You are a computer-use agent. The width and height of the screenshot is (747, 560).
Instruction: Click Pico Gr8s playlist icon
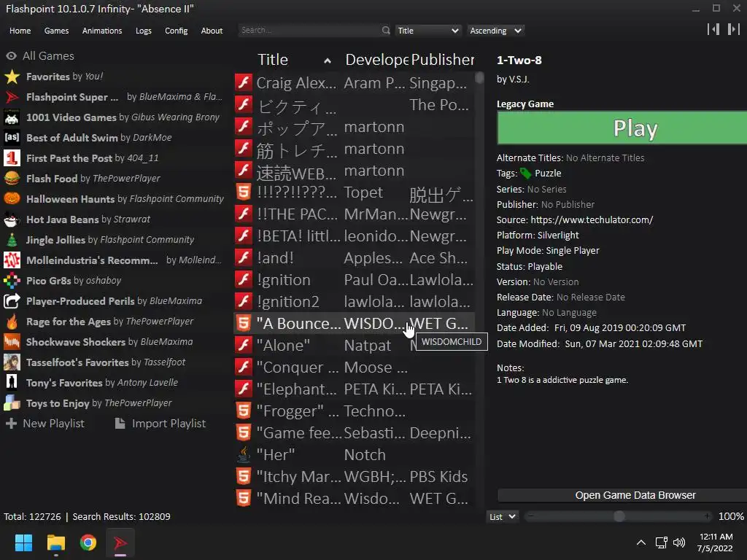point(12,281)
